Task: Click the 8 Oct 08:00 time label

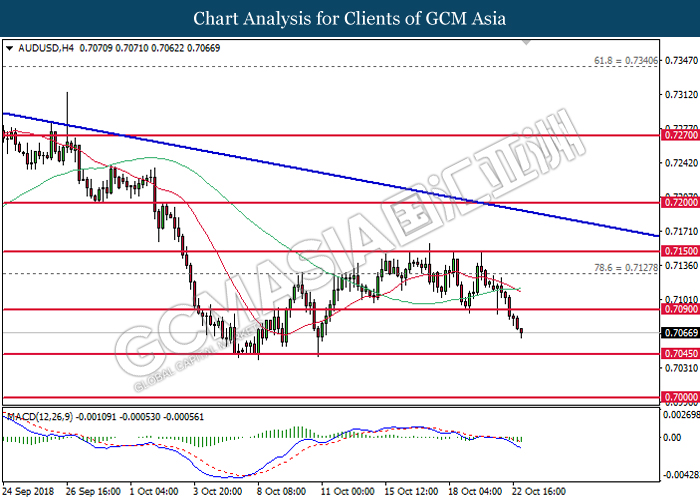Action: [x=281, y=492]
